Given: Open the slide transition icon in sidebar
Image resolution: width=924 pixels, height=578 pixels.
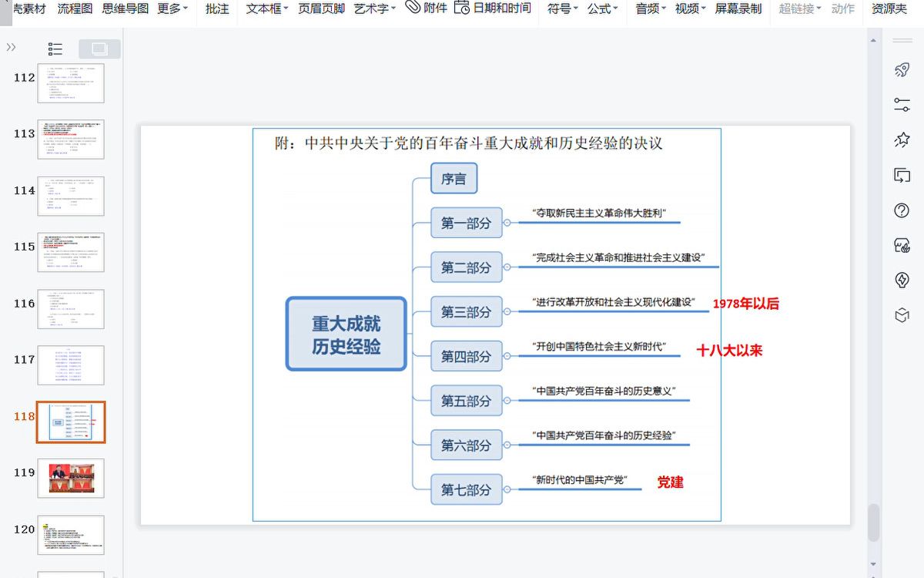Looking at the screenshot, I should [902, 175].
